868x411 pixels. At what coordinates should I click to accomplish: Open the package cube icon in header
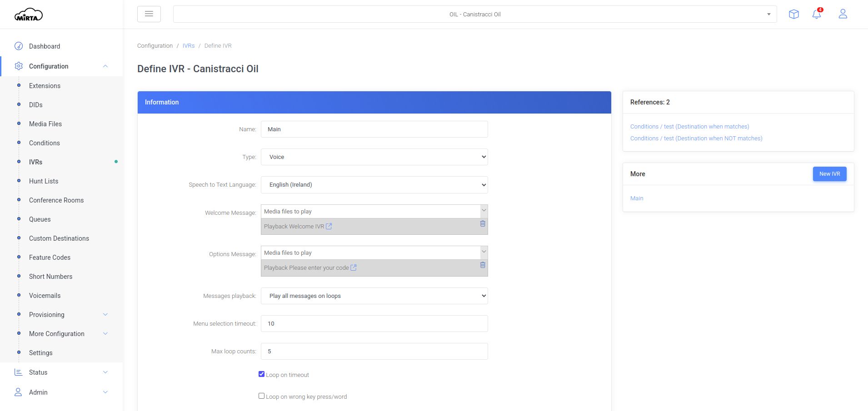coord(794,14)
